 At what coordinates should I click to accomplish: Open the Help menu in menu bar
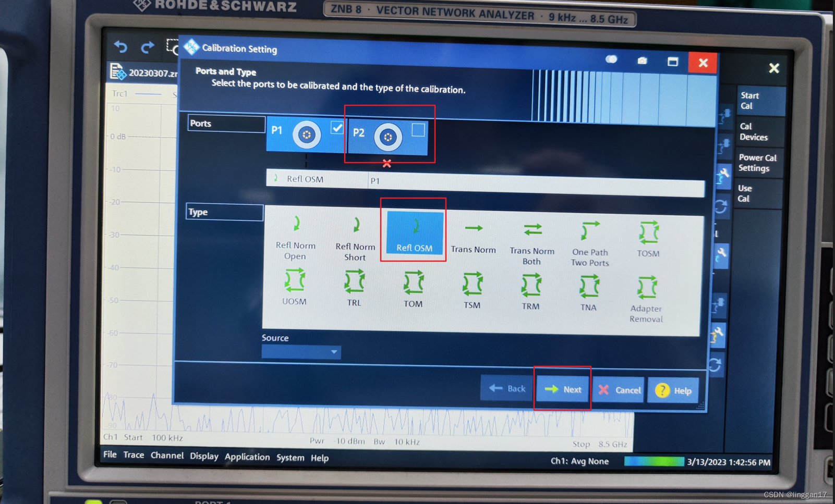click(x=320, y=458)
